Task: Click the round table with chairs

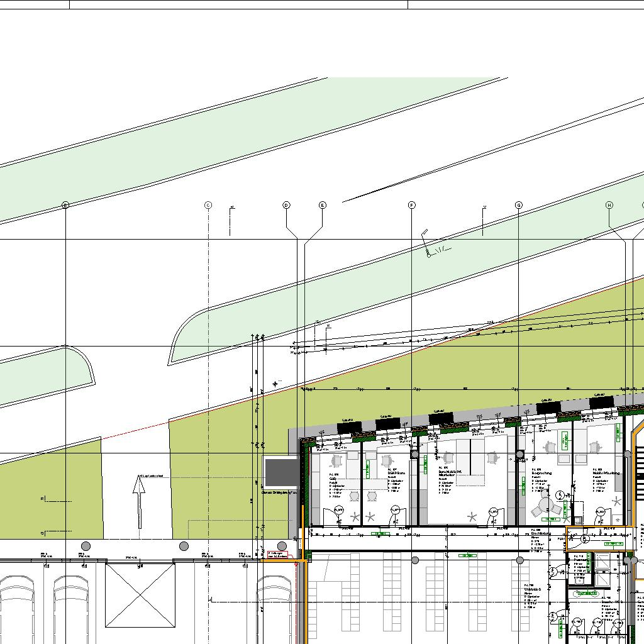Action: coord(546,504)
